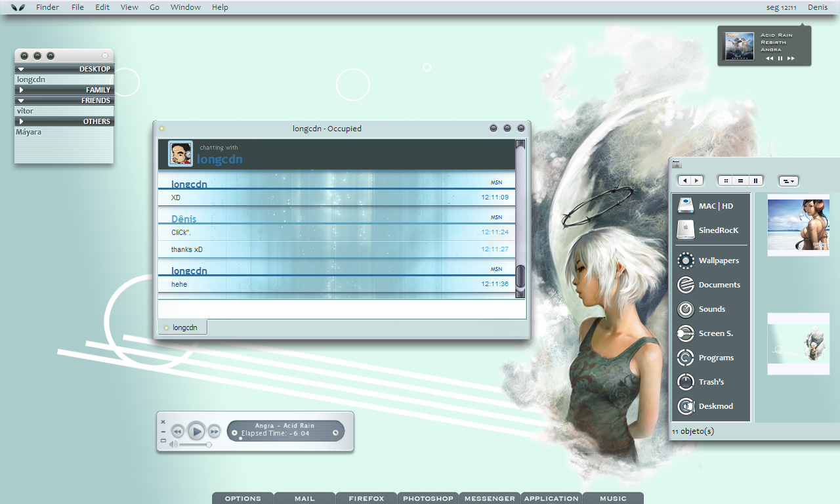Open the Help menu
The height and width of the screenshot is (504, 840).
pos(220,7)
